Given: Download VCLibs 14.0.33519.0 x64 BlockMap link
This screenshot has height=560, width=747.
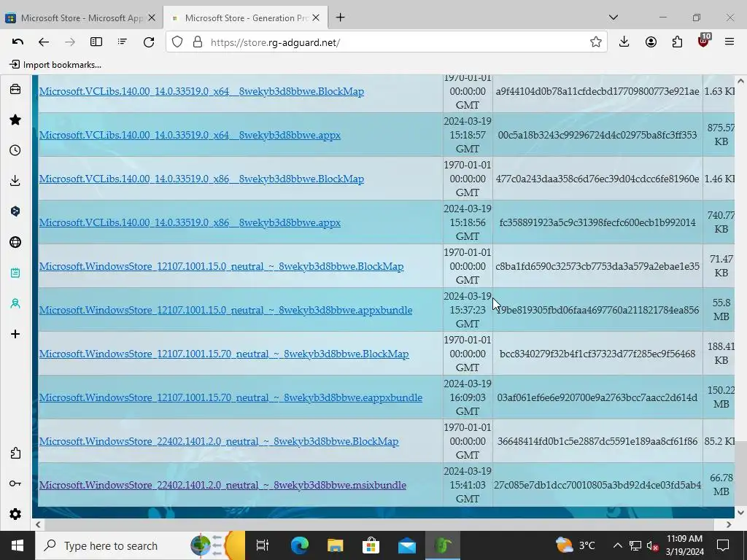Looking at the screenshot, I should click(x=201, y=91).
